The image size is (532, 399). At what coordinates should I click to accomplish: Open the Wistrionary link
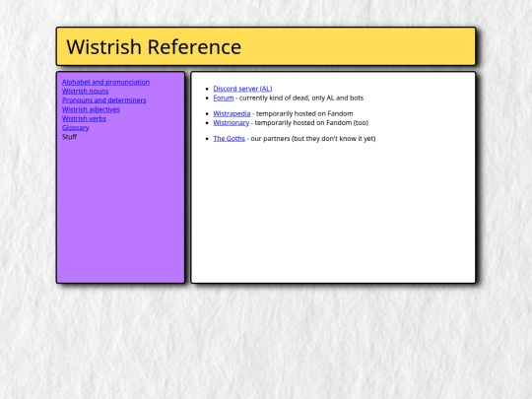232,123
